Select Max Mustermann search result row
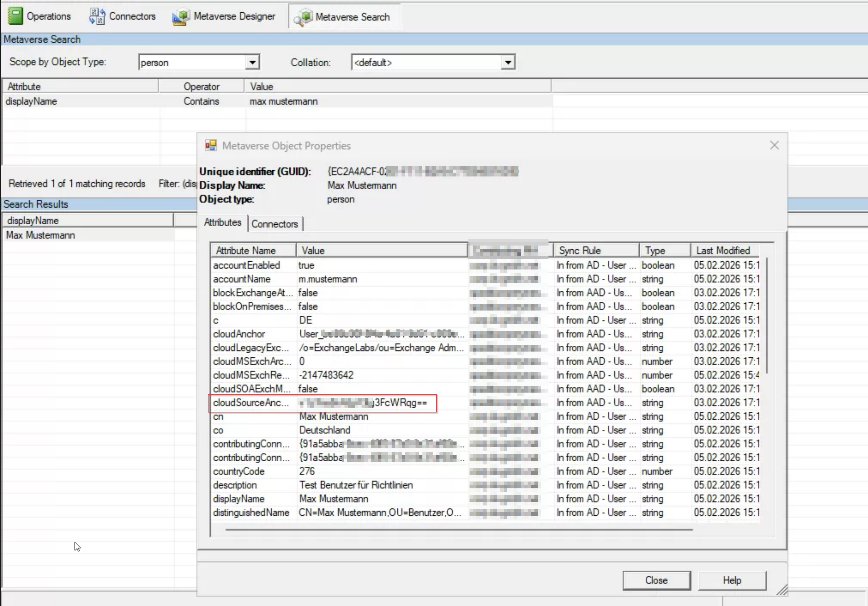This screenshot has height=606, width=868. (40, 235)
